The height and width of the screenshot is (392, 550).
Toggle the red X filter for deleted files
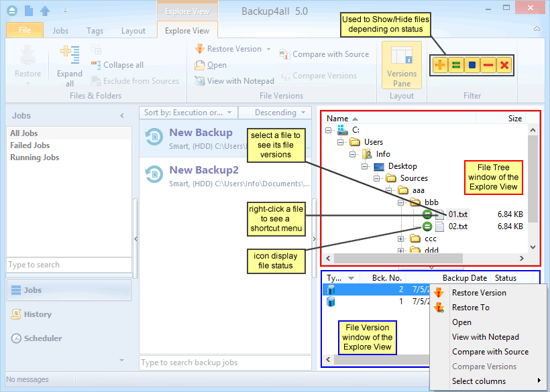[504, 65]
